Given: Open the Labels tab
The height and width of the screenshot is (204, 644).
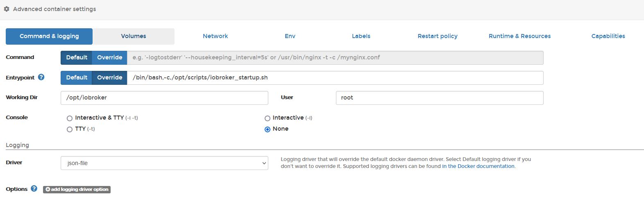Looking at the screenshot, I should 361,36.
